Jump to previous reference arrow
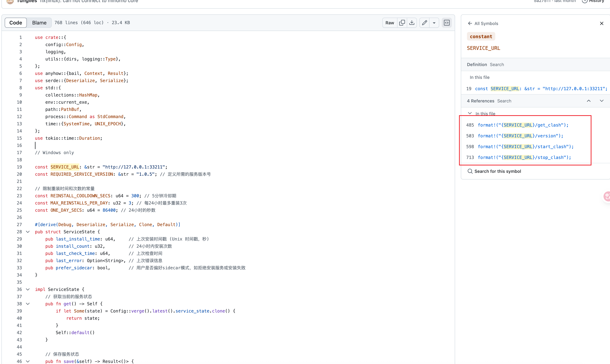The height and width of the screenshot is (364, 610). (589, 101)
